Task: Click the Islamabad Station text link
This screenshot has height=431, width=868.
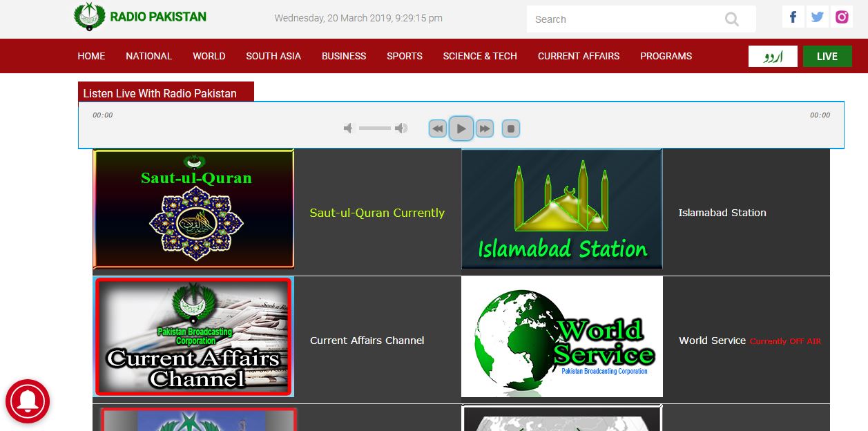Action: 722,213
